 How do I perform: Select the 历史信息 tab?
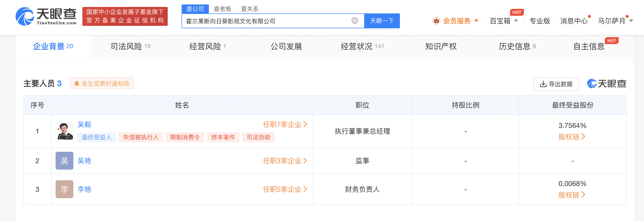tap(517, 46)
